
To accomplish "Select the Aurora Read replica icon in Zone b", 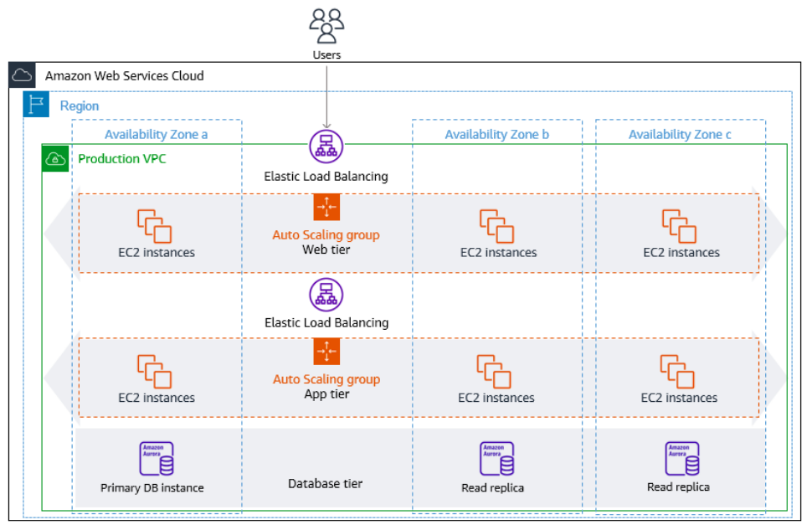I will pos(497,459).
